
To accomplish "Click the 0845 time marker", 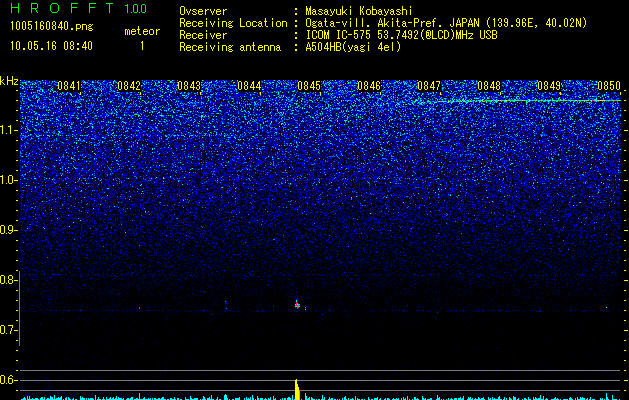I will click(x=309, y=86).
